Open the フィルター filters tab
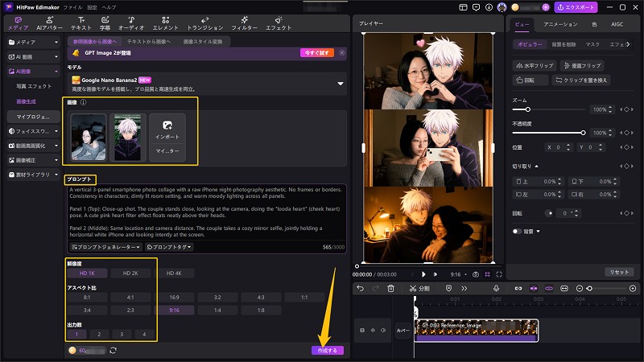 click(245, 23)
